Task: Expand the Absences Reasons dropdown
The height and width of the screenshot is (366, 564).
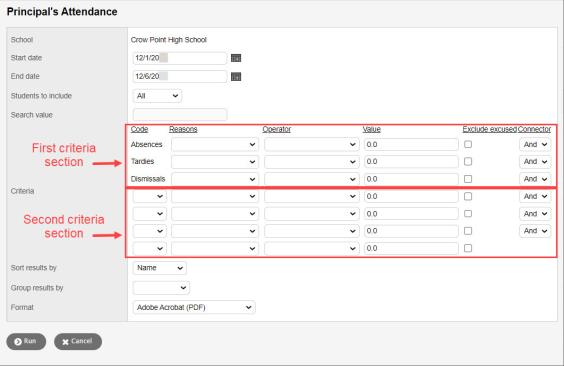Action: tap(215, 145)
